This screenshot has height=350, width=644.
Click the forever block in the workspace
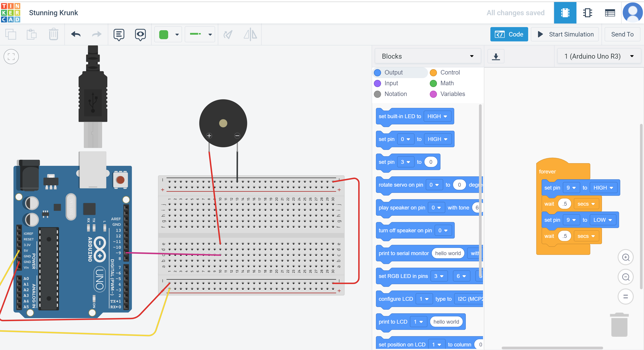(x=547, y=172)
